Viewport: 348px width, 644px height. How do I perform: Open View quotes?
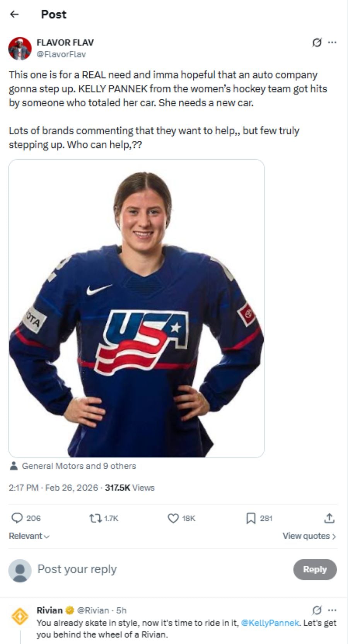click(309, 536)
